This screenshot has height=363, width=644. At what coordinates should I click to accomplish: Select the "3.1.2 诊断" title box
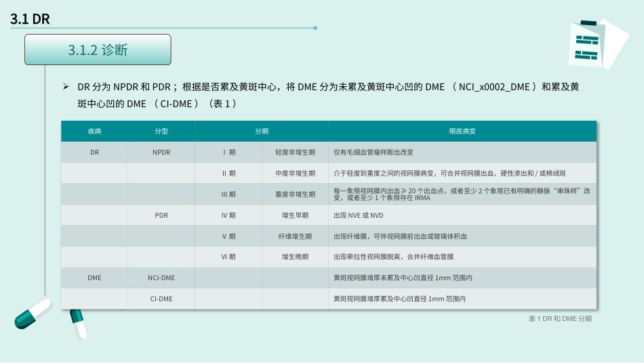[x=98, y=50]
